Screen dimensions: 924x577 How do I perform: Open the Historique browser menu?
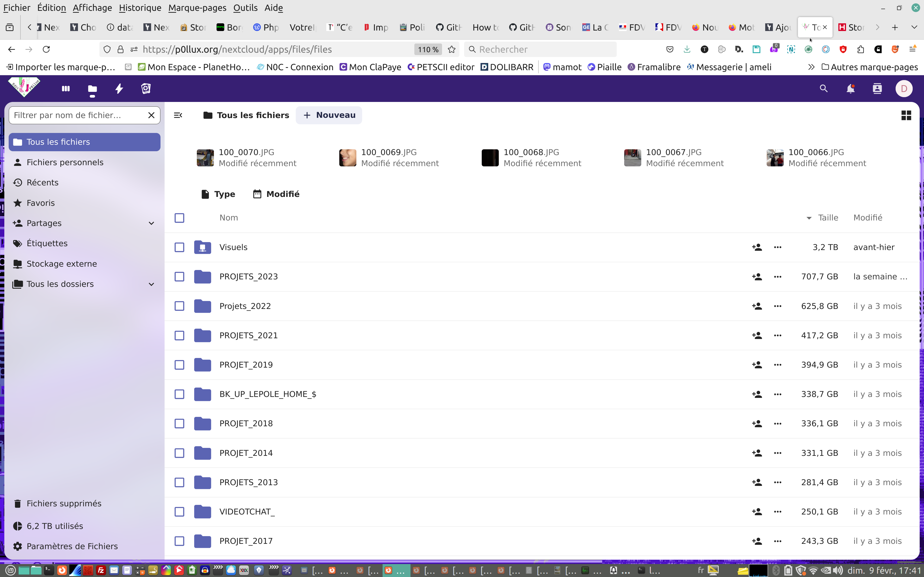click(x=140, y=8)
